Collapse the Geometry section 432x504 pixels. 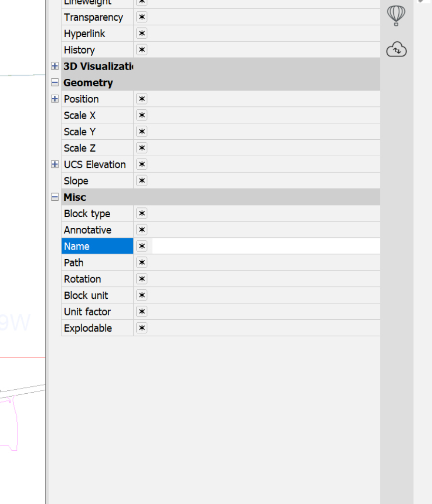pos(55,83)
